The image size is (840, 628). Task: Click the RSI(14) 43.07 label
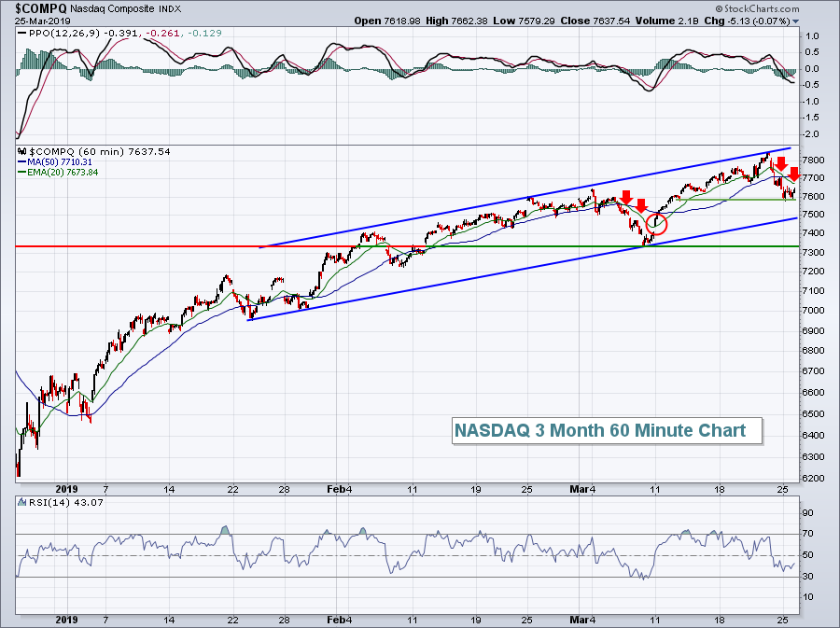[x=65, y=503]
